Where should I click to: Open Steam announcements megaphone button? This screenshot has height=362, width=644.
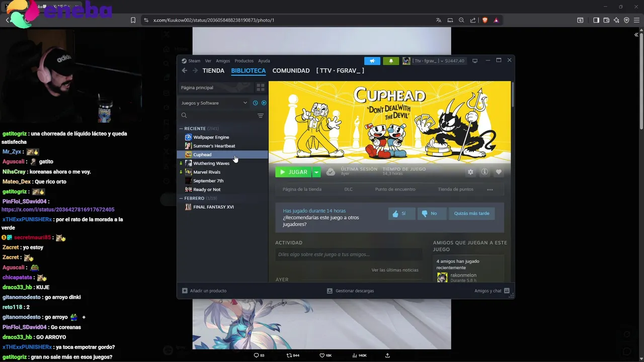click(372, 61)
